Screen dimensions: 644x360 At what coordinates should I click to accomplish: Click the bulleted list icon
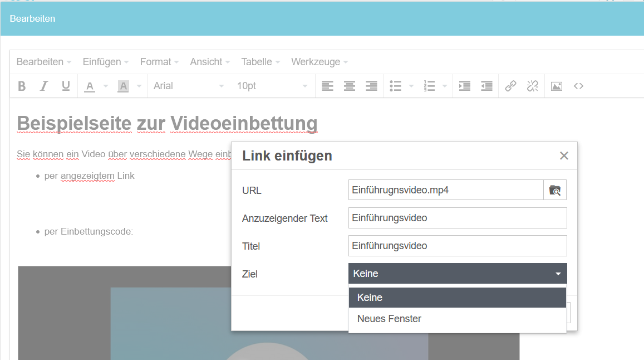click(396, 86)
